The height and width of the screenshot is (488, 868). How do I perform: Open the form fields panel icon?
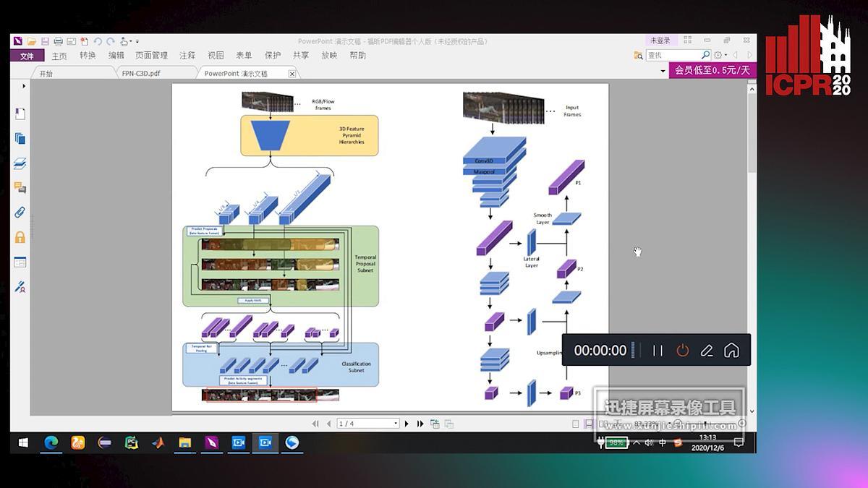tap(20, 262)
